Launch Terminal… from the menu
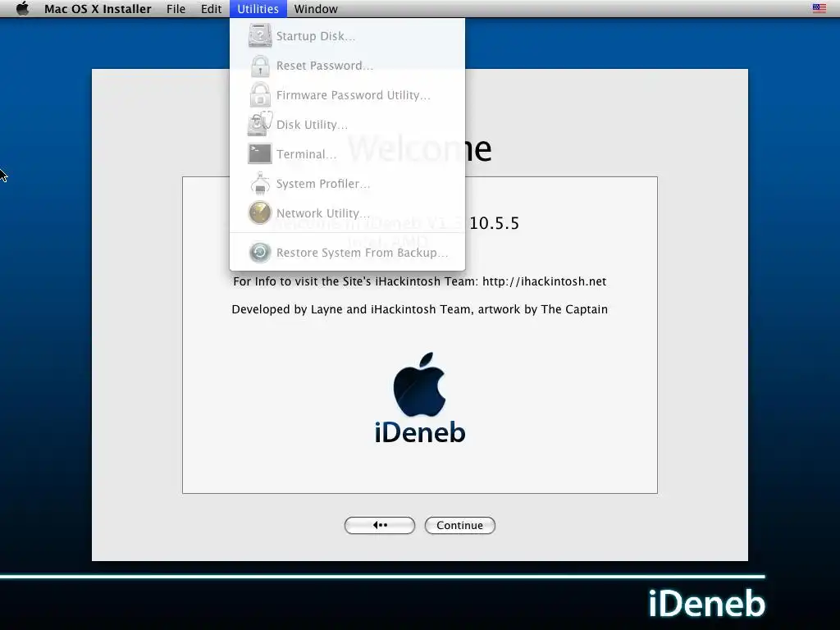 (347, 153)
